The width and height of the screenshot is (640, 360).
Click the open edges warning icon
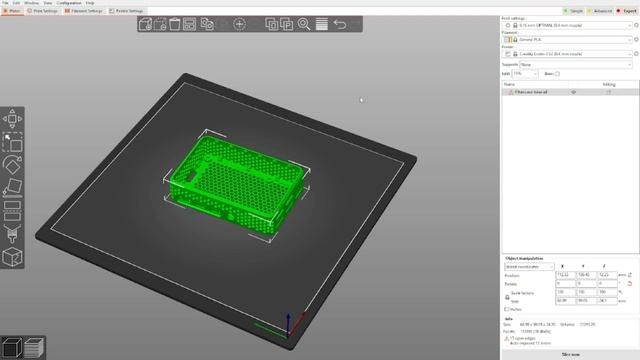click(x=506, y=338)
